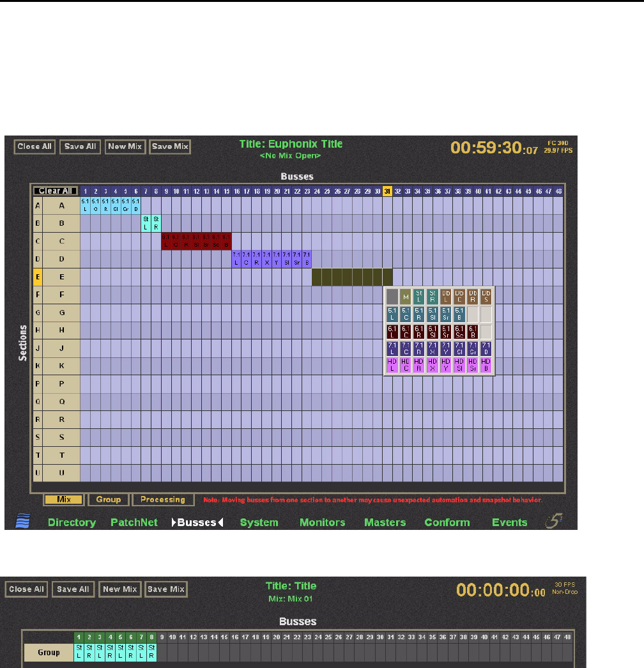Viewport: 644px width, 668px height.
Task: Go to the Monitors page
Action: [x=323, y=522]
